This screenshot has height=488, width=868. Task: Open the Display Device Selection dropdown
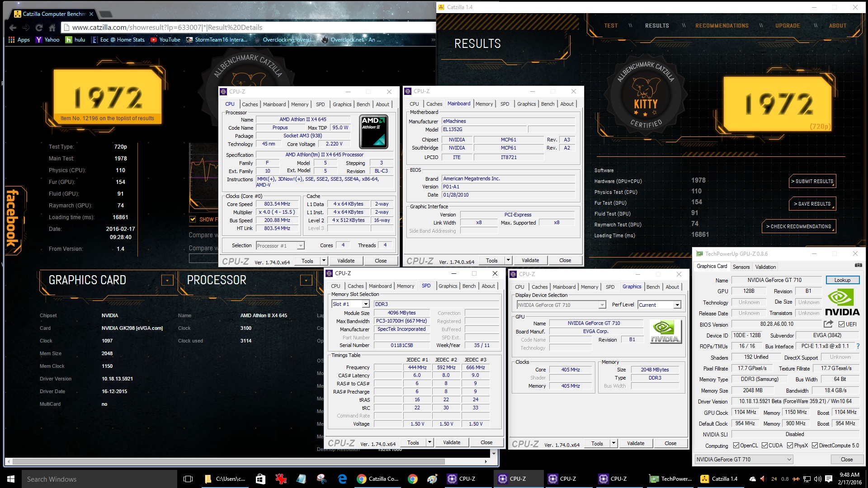pos(561,305)
